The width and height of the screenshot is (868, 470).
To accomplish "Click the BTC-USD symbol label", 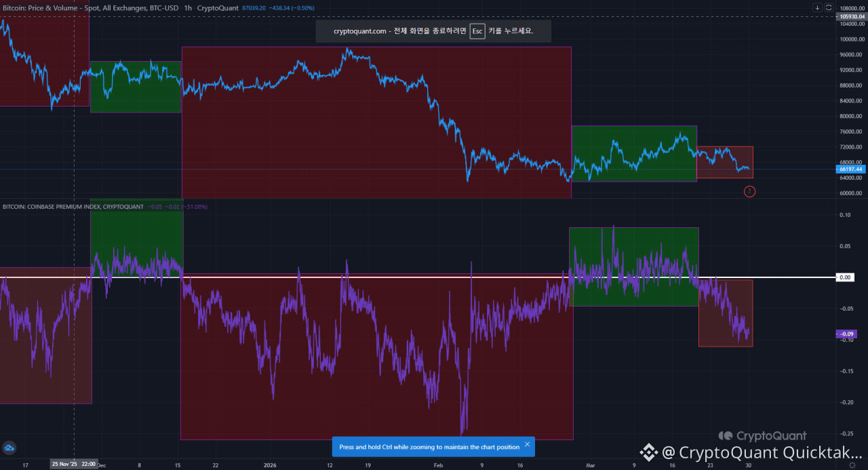I will tap(165, 7).
